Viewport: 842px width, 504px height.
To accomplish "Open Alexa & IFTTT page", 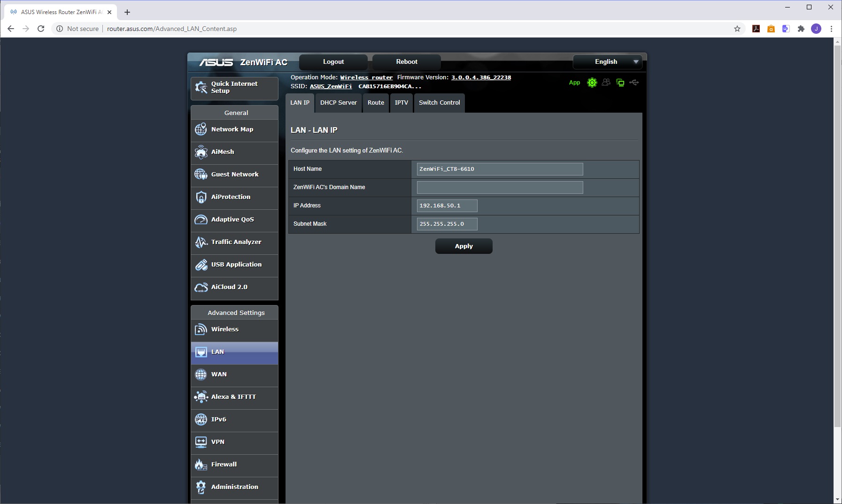I will [x=234, y=397].
